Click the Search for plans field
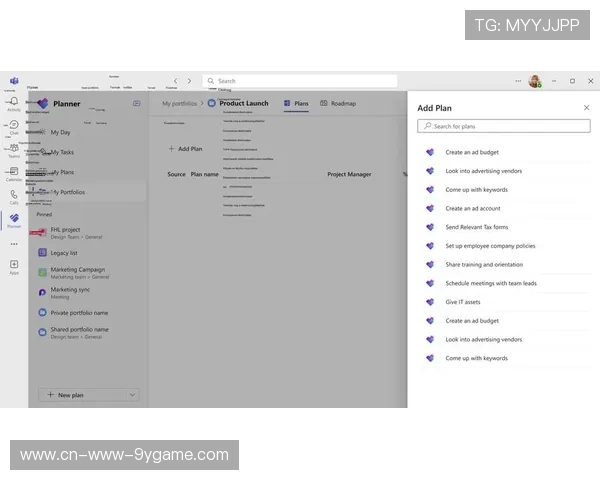Viewport: 600px width, 480px height. [503, 127]
